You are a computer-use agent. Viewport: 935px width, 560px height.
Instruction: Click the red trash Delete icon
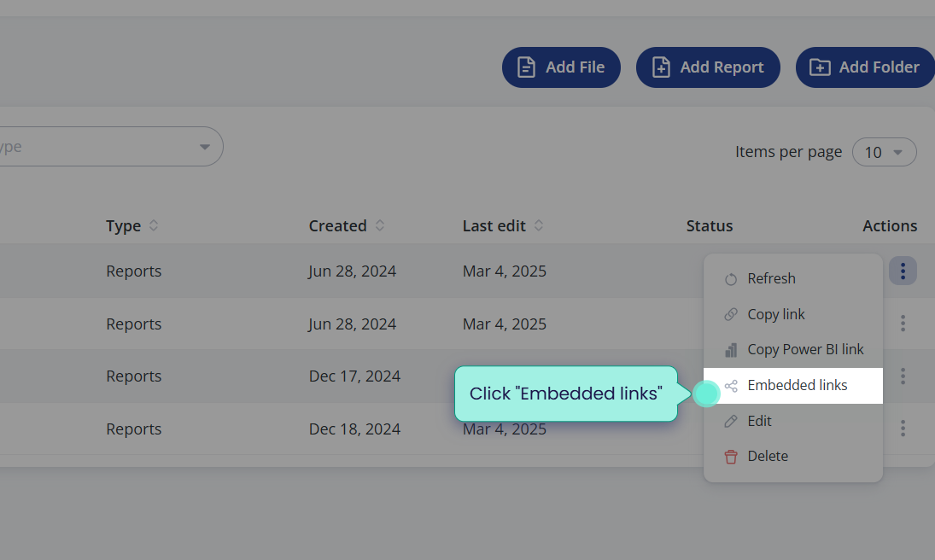tap(730, 457)
